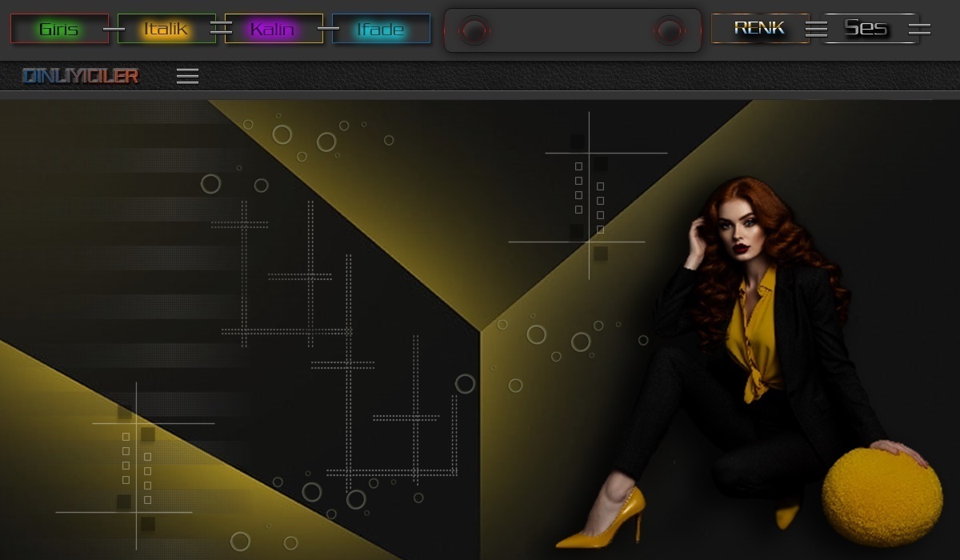Click the left round knob
Image resolution: width=960 pixels, height=560 pixels.
click(474, 31)
